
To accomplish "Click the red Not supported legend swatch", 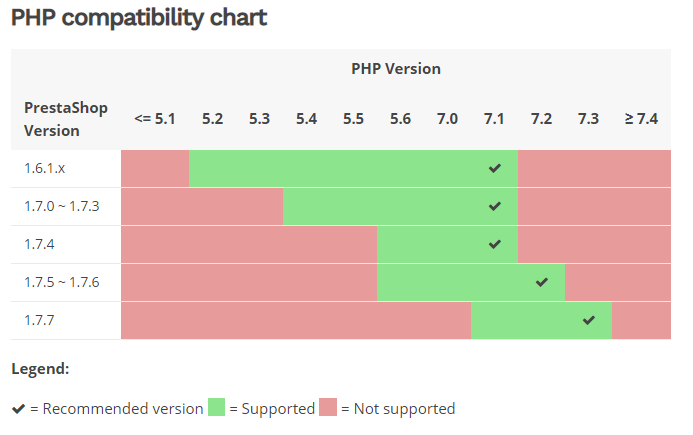I will click(328, 408).
